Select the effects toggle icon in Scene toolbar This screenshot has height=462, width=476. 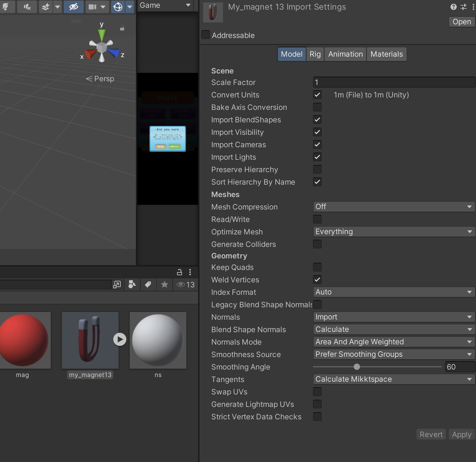tap(45, 7)
